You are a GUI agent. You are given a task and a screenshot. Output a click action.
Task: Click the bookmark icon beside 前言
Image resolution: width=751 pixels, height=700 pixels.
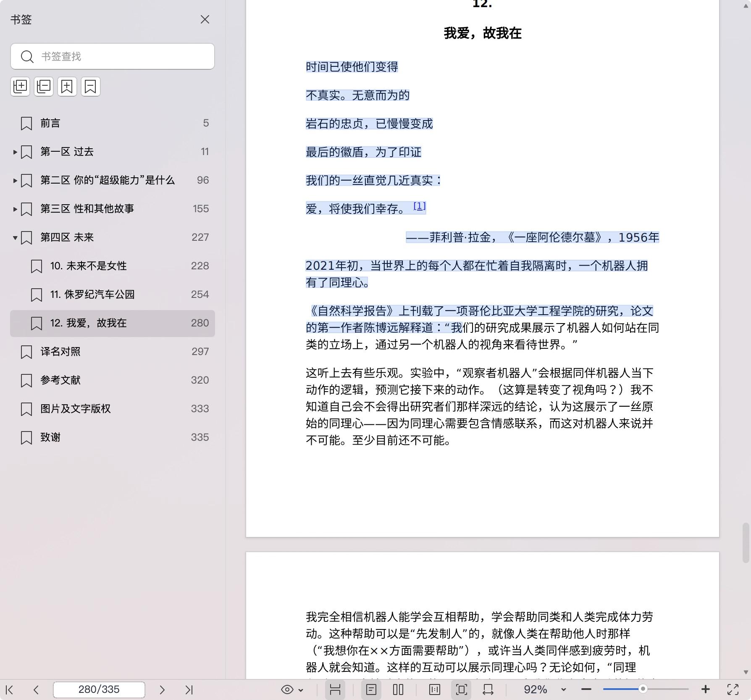pos(26,124)
